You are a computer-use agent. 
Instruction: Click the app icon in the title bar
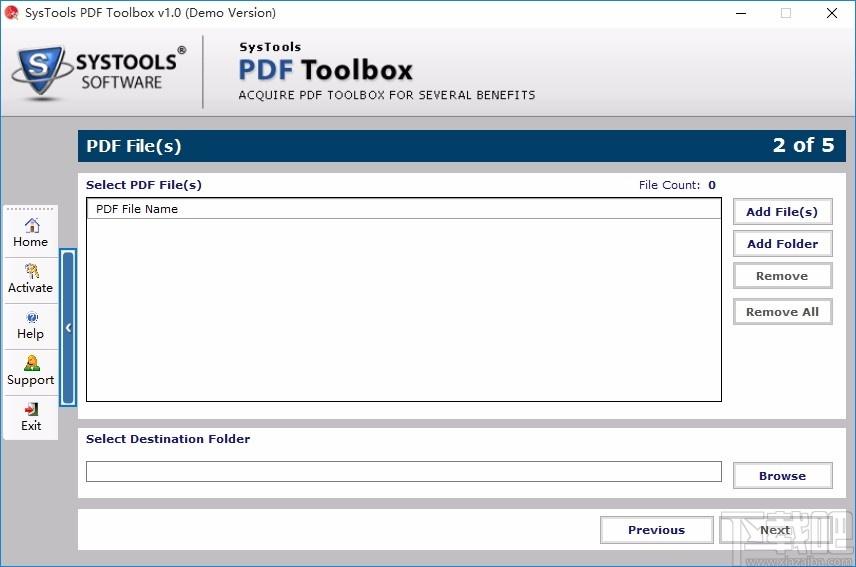point(11,13)
